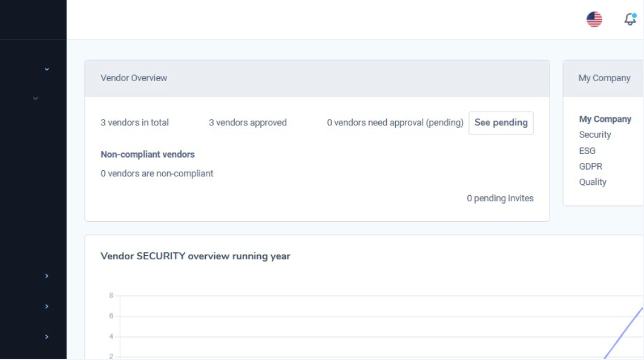Expand the middle right-pointing sidebar chevron
The width and height of the screenshot is (644, 360).
pos(47,307)
